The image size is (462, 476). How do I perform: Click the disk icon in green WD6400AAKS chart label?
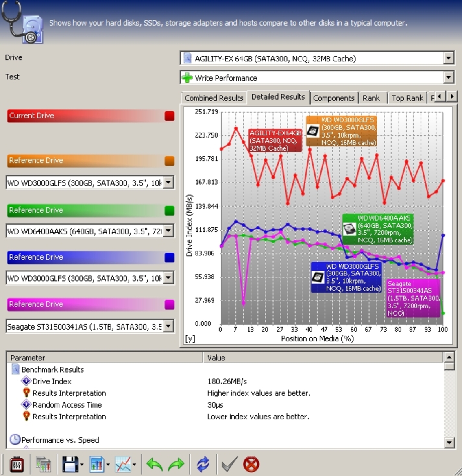(349, 229)
